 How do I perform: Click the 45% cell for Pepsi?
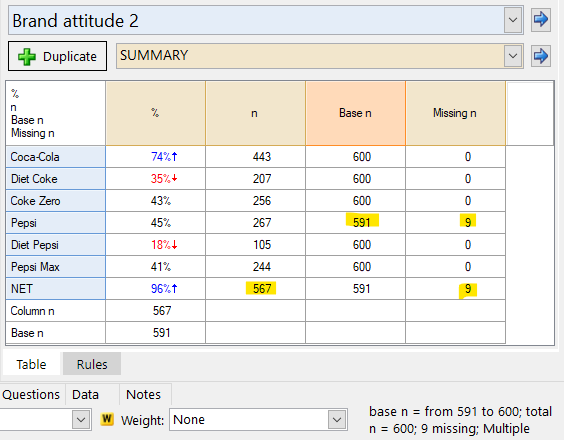pyautogui.click(x=155, y=223)
